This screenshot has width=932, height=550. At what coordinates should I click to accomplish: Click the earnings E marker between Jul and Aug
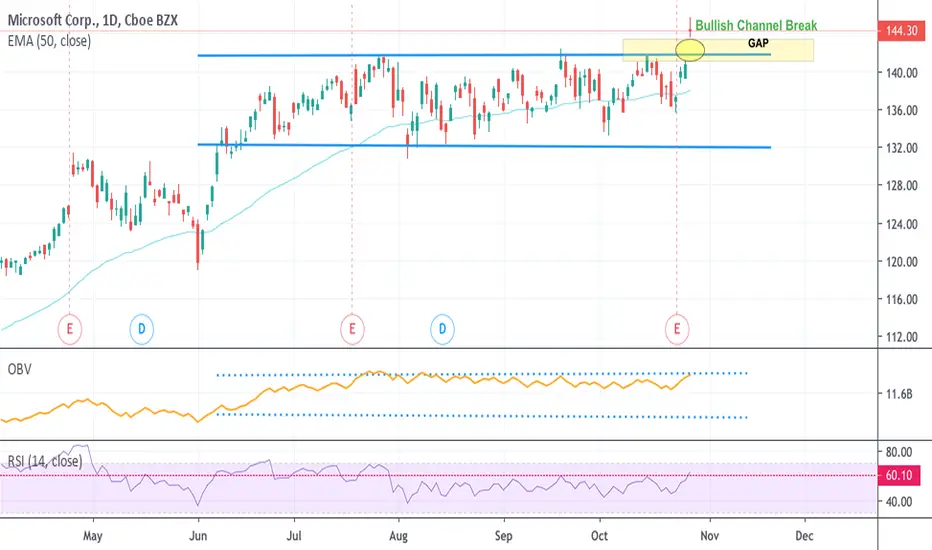[352, 329]
